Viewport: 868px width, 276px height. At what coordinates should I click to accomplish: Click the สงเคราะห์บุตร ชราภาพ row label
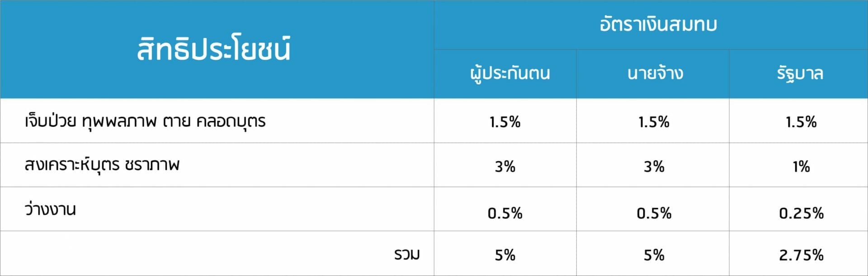point(102,165)
